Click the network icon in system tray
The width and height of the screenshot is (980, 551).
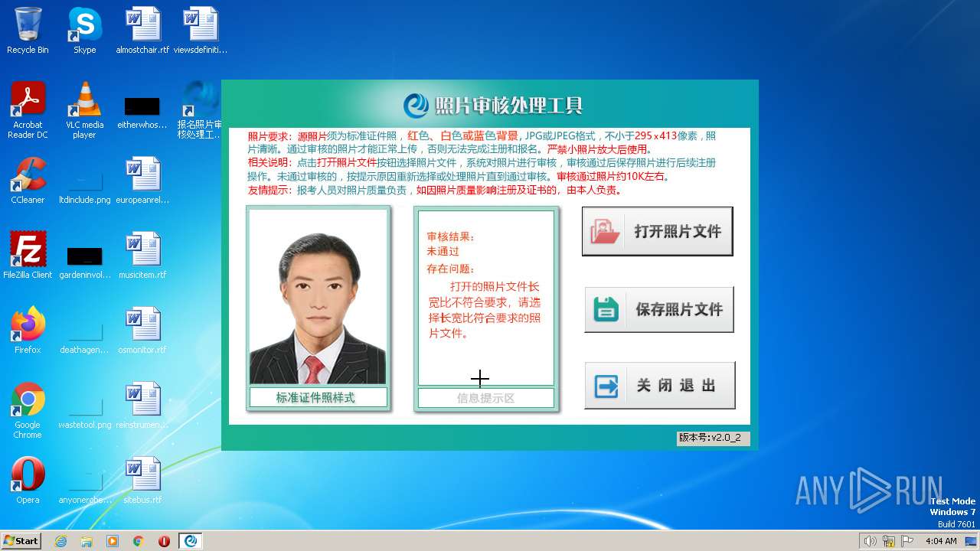tap(888, 541)
